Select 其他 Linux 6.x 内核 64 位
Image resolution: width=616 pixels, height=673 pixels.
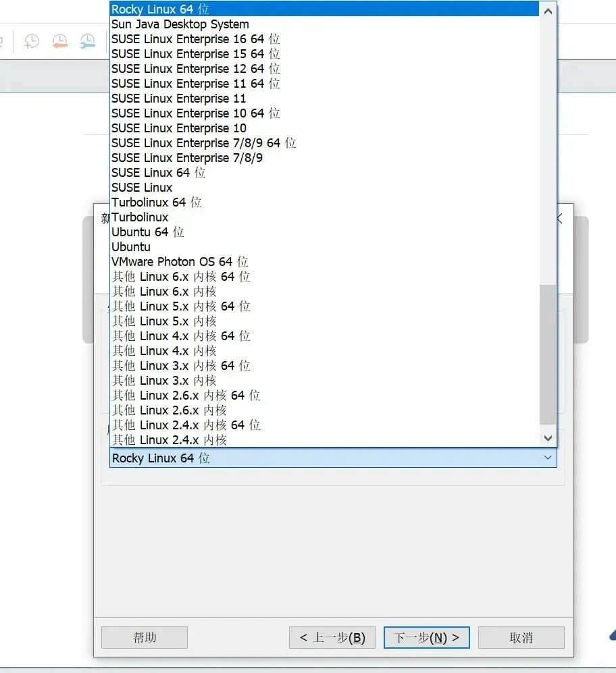click(324, 276)
